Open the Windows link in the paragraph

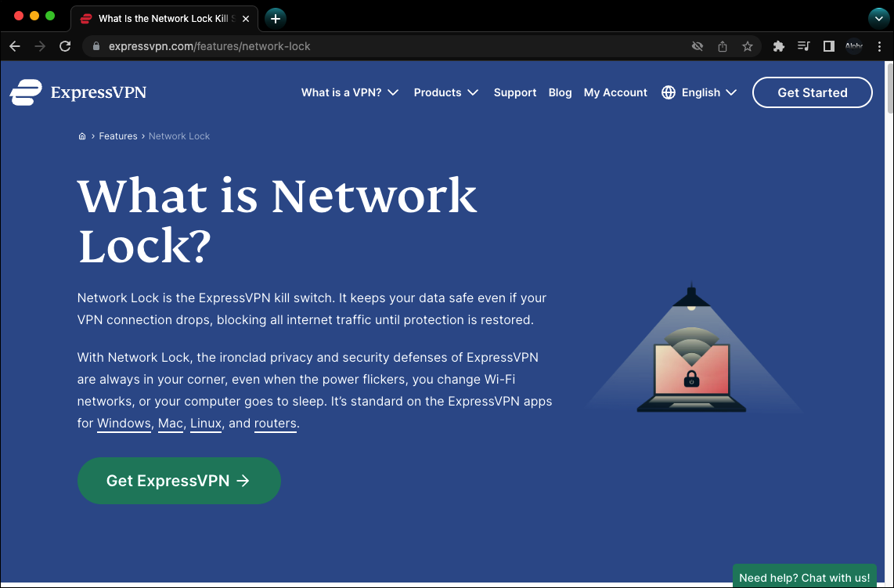click(x=124, y=423)
